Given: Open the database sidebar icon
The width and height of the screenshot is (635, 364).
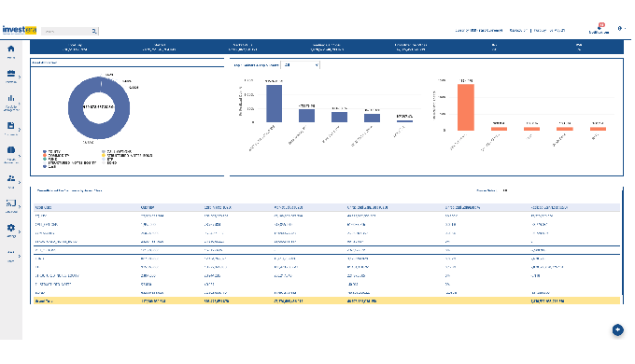Looking at the screenshot, I should [x=11, y=150].
